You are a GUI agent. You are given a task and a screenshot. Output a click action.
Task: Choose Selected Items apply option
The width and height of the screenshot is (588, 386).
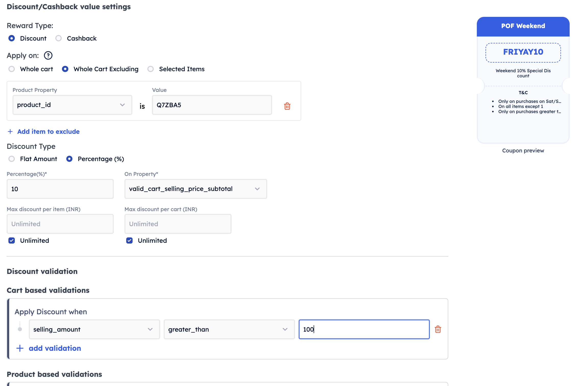pos(151,69)
